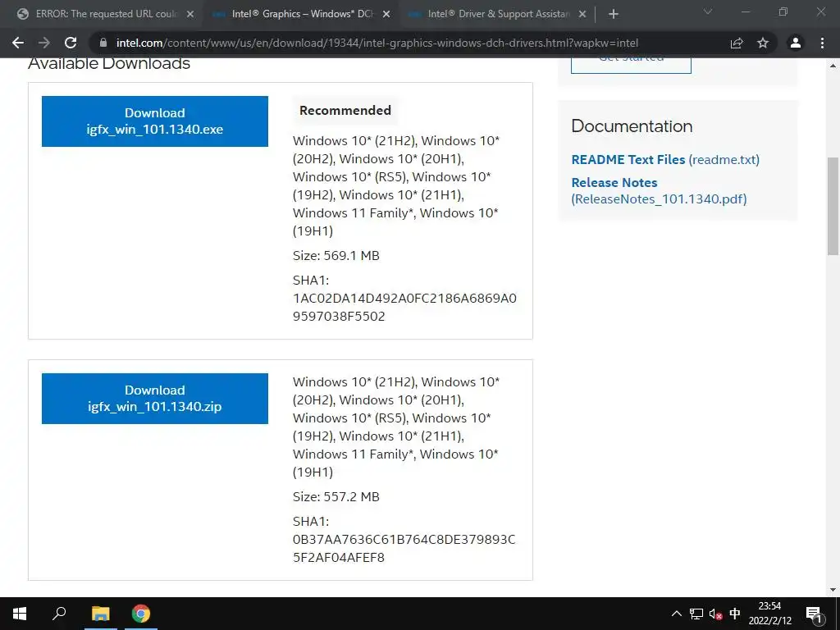Select Intel Graphics Windows DCH tab

pyautogui.click(x=303, y=14)
